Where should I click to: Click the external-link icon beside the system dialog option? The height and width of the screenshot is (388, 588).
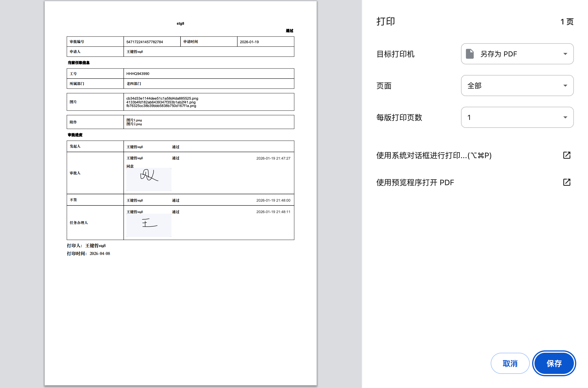(x=567, y=155)
